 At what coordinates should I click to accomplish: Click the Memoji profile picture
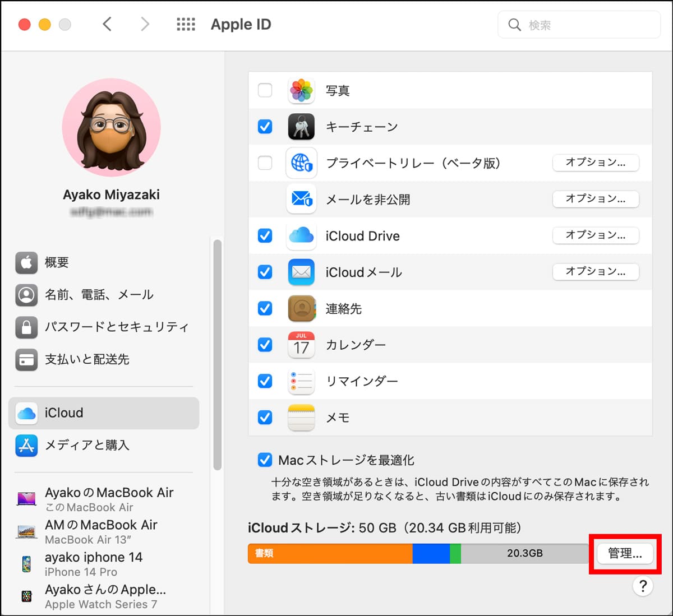click(x=111, y=128)
